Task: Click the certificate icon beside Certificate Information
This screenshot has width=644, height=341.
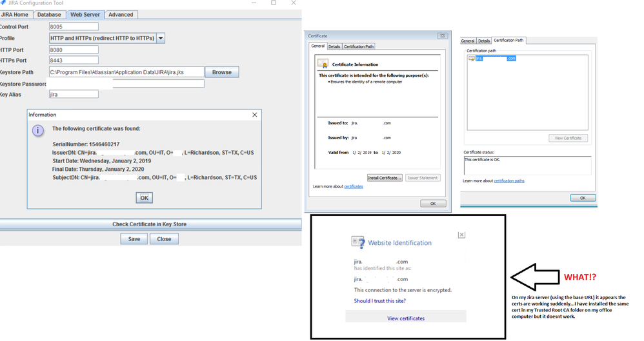Action: (x=323, y=64)
